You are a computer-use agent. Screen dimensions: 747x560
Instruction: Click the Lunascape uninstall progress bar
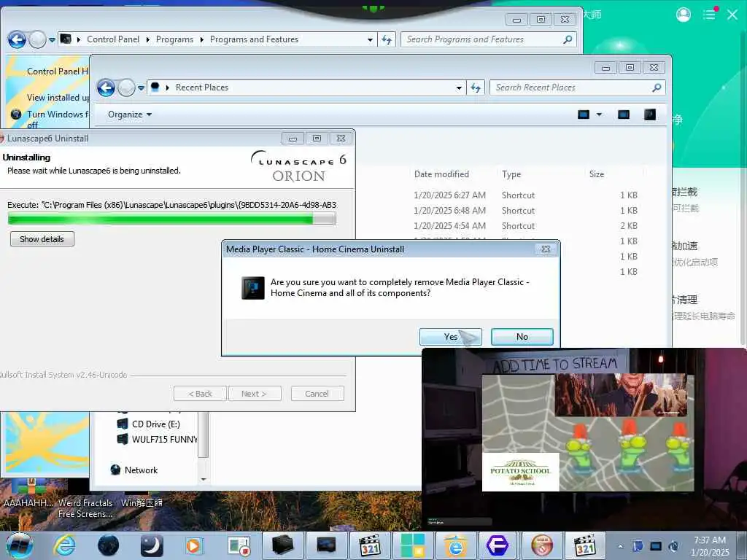172,219
